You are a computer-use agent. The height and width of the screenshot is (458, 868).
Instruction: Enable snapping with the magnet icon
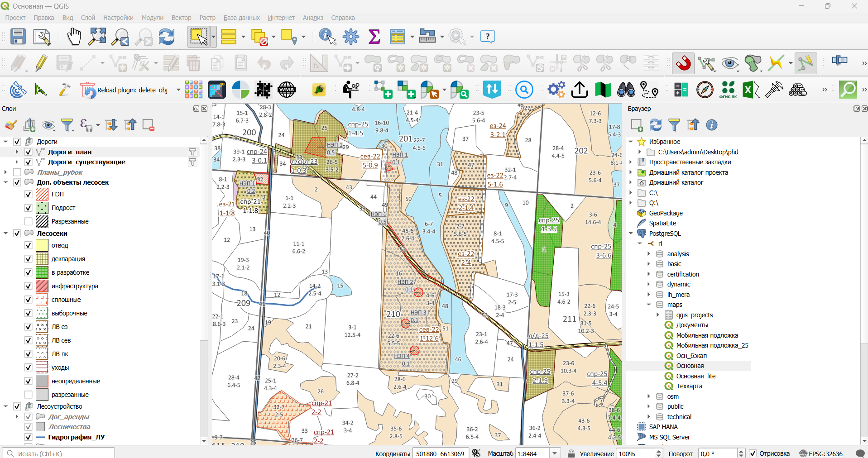(683, 63)
